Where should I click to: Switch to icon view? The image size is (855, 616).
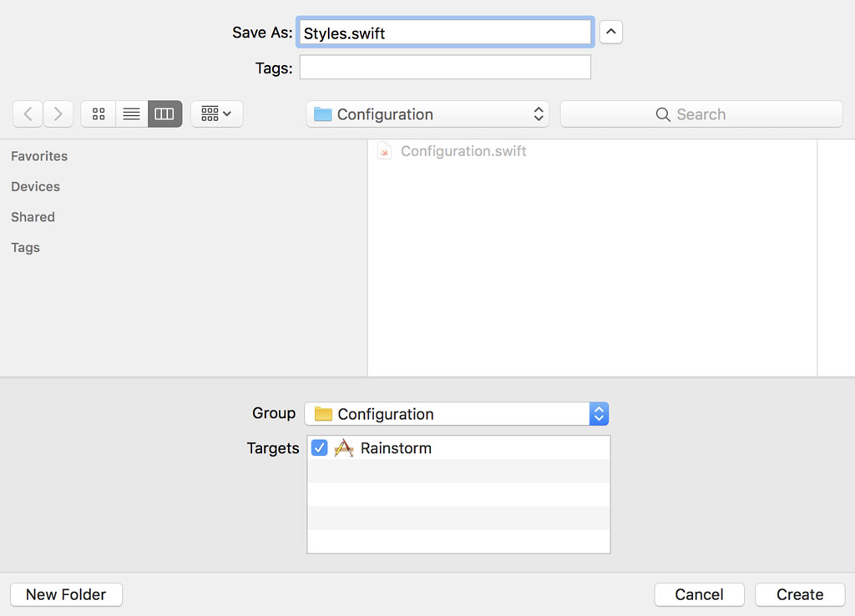coord(98,114)
